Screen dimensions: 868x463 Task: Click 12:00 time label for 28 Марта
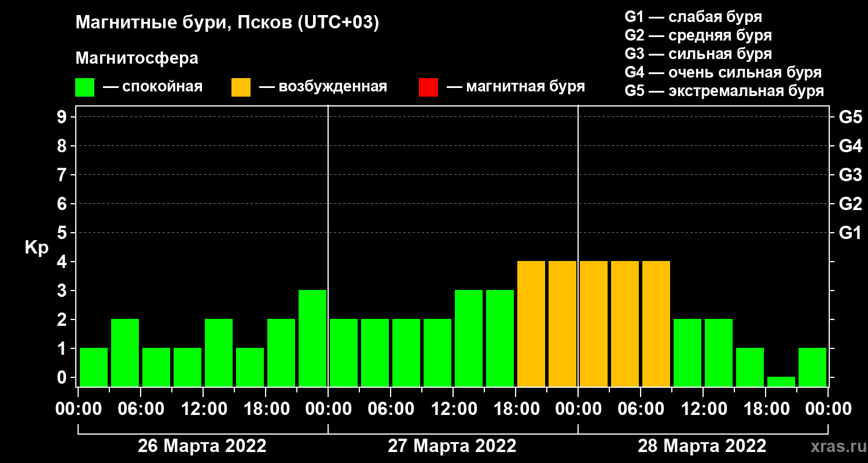click(703, 409)
